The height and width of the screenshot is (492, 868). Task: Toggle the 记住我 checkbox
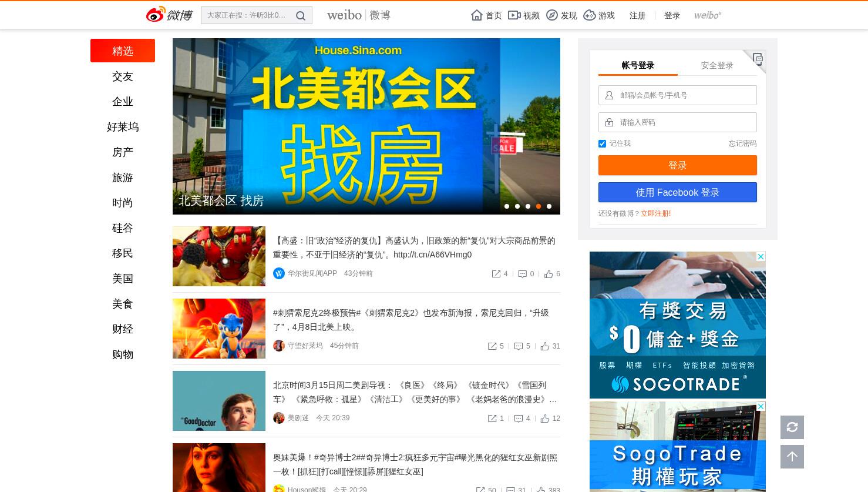coord(602,143)
